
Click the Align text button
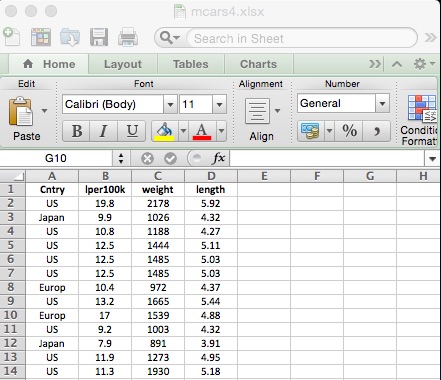[x=257, y=111]
